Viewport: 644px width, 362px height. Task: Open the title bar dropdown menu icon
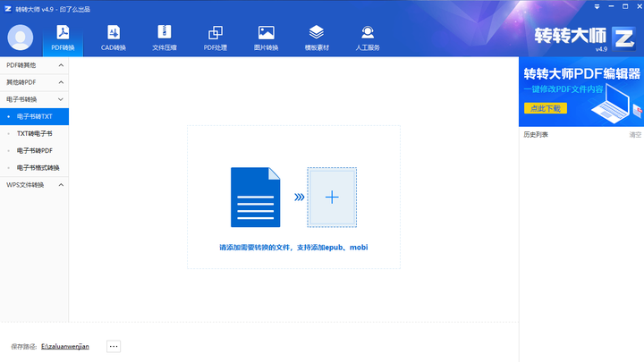(597, 6)
